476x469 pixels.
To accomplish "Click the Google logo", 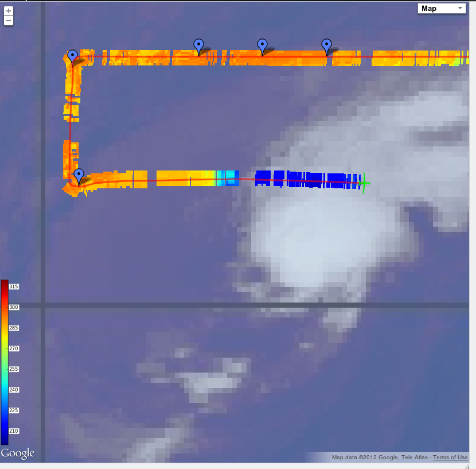I will tap(18, 454).
